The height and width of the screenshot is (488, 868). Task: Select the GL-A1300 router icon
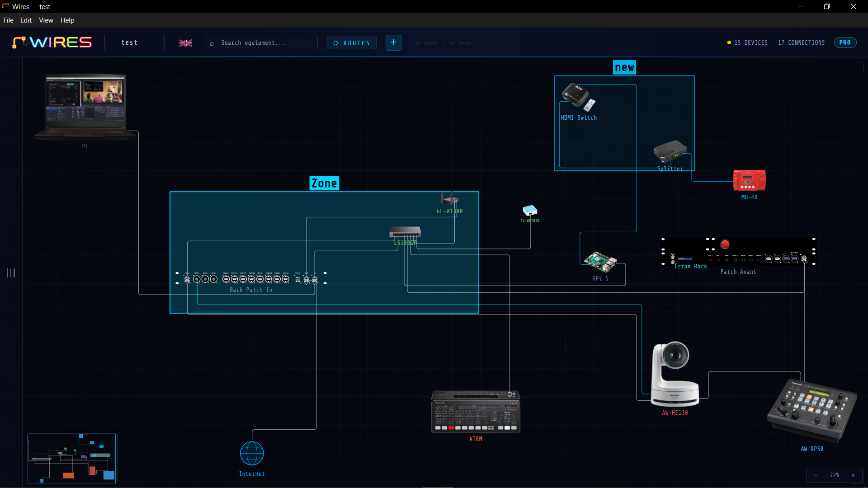click(449, 198)
